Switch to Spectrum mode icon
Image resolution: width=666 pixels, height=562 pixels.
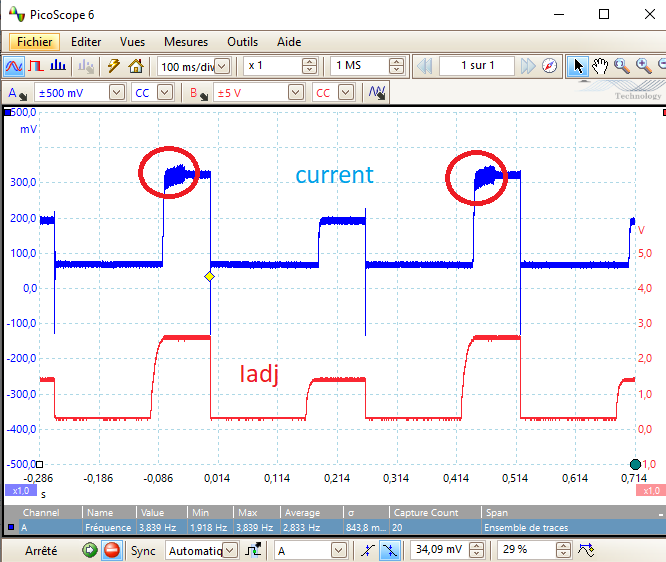click(57, 66)
